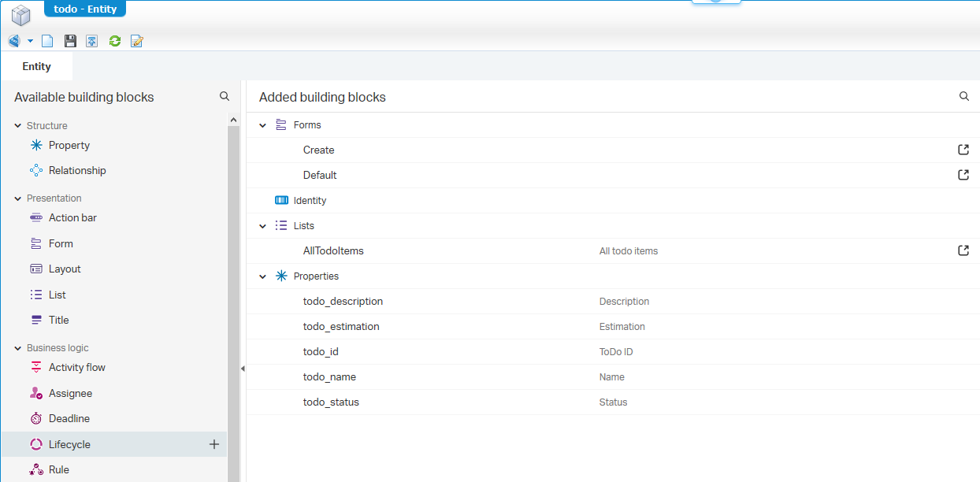Collapse the Forms group chevron
Screen dimensions: 980x482
click(263, 125)
